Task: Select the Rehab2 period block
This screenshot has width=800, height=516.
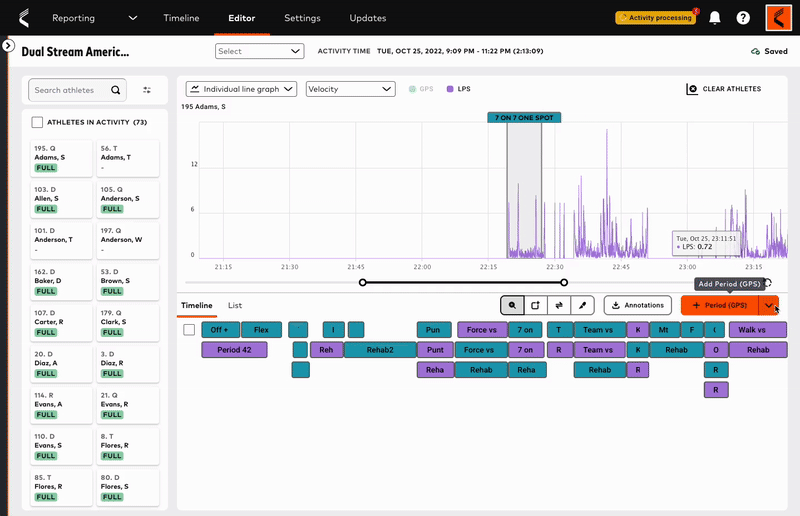Action: [380, 350]
